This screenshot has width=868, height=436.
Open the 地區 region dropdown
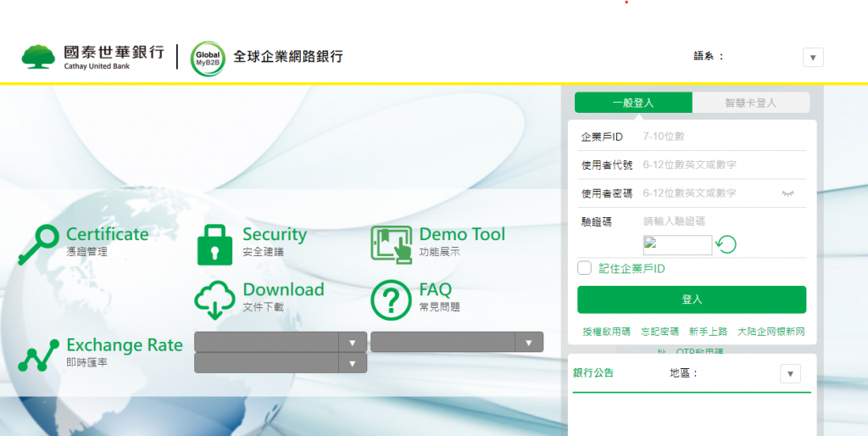pos(791,373)
